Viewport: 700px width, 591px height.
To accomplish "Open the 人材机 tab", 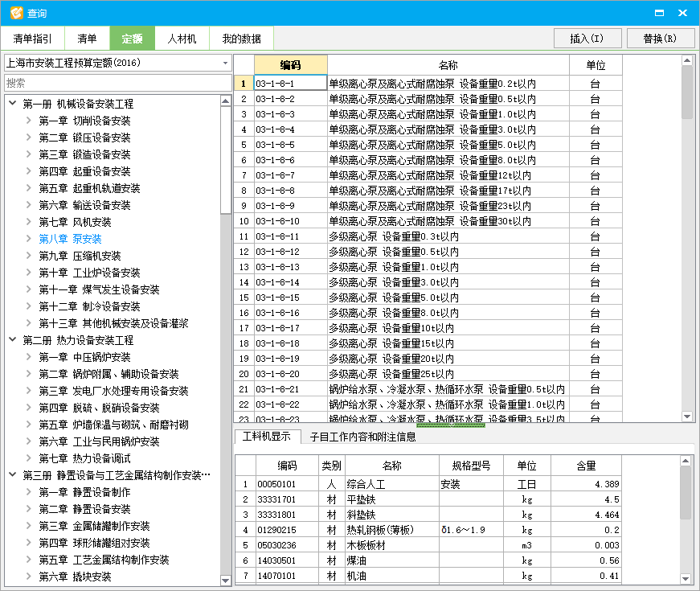I will pos(182,38).
